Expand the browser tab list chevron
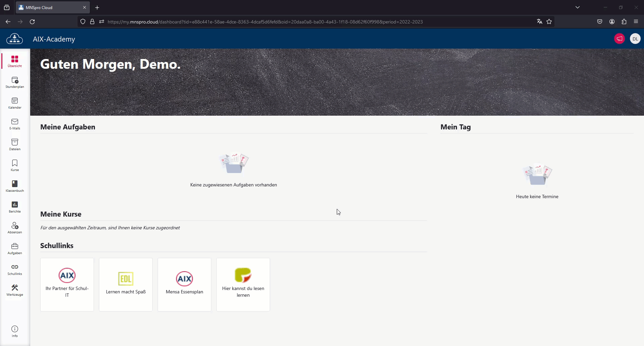Screen dimensions: 644x346 coord(577,7)
